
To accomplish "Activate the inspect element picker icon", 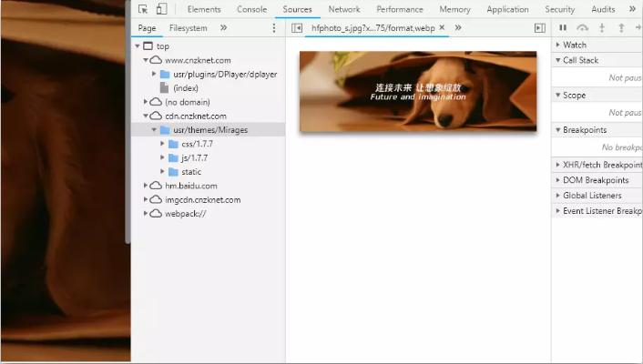I will [x=143, y=9].
